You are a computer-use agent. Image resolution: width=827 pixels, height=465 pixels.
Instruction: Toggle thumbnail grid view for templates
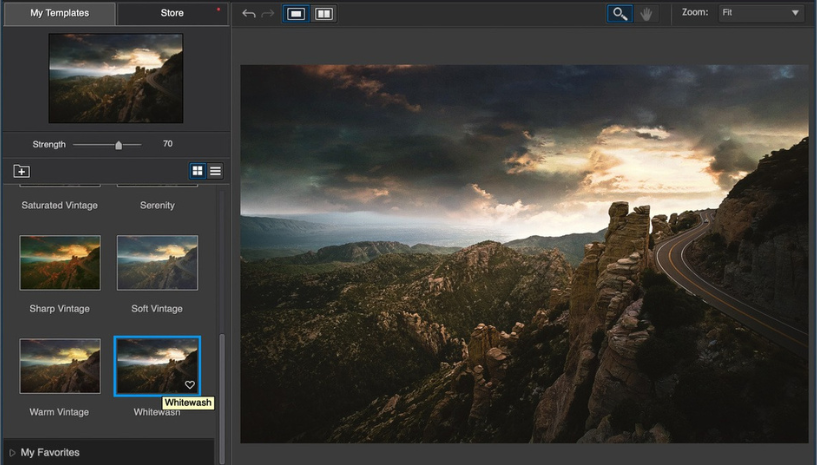pos(197,171)
